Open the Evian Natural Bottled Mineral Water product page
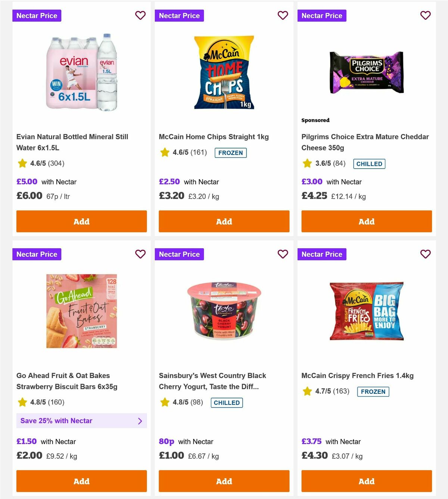 pos(72,142)
